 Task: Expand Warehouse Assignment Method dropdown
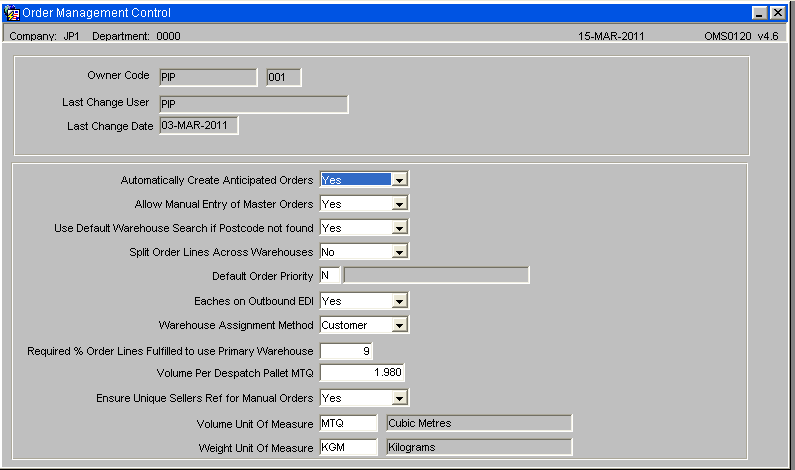(x=400, y=325)
